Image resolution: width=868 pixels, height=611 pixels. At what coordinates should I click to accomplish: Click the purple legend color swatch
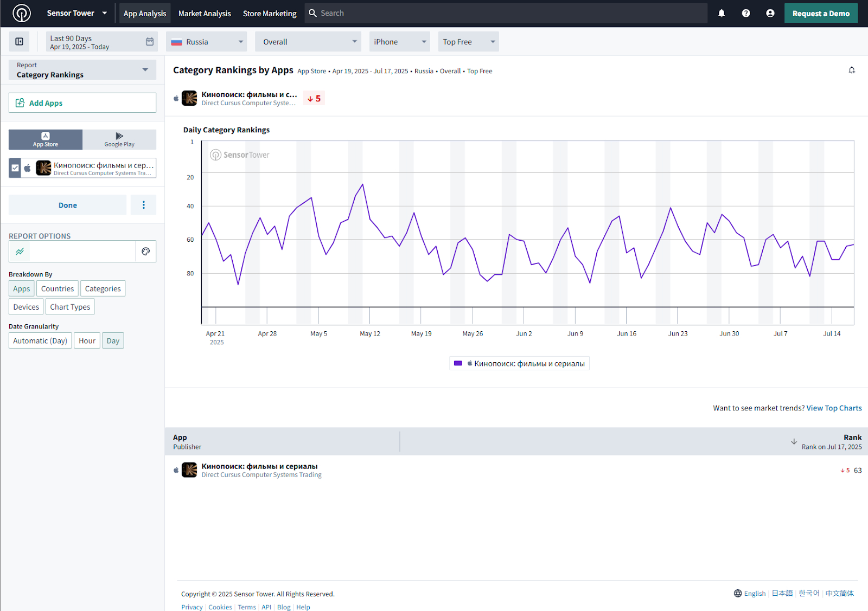pyautogui.click(x=458, y=364)
